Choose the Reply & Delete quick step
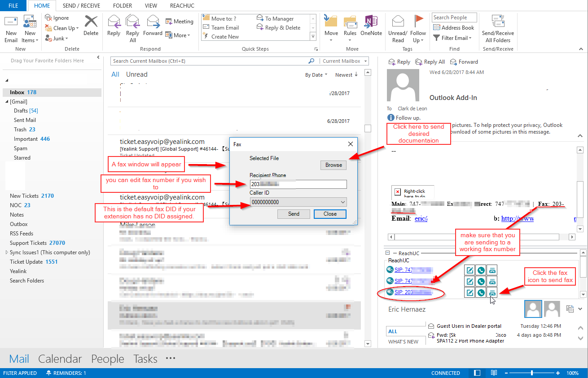 tap(279, 28)
